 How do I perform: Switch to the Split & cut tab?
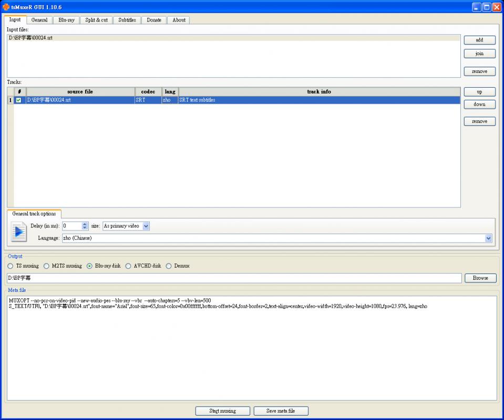[96, 19]
